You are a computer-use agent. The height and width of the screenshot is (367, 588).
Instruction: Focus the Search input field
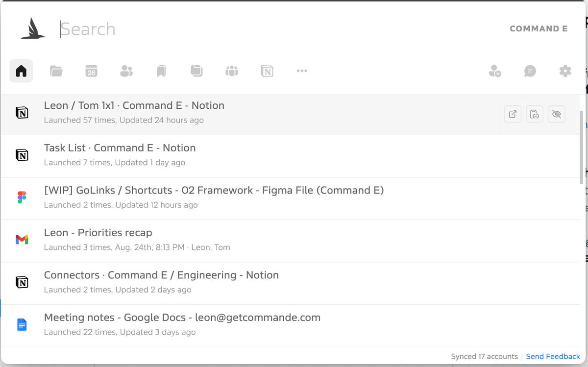tap(279, 29)
